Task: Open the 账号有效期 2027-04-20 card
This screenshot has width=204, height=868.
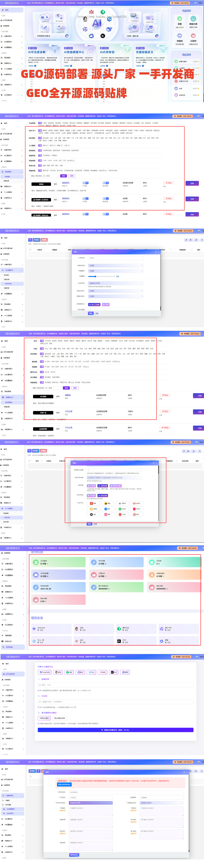Action: (x=58, y=587)
